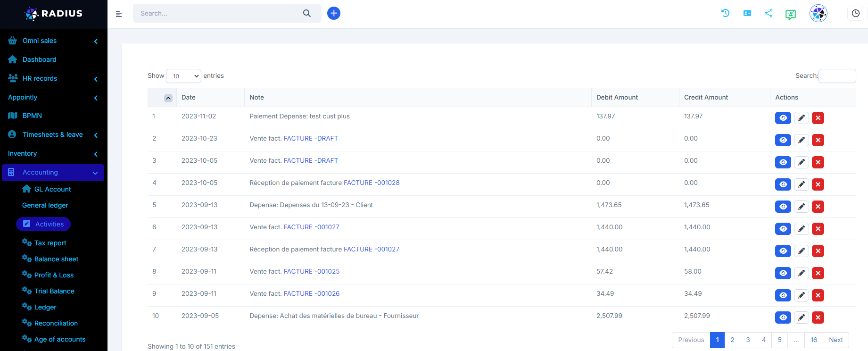Expand the Omni sales menu
The height and width of the screenshot is (351, 868).
point(53,41)
